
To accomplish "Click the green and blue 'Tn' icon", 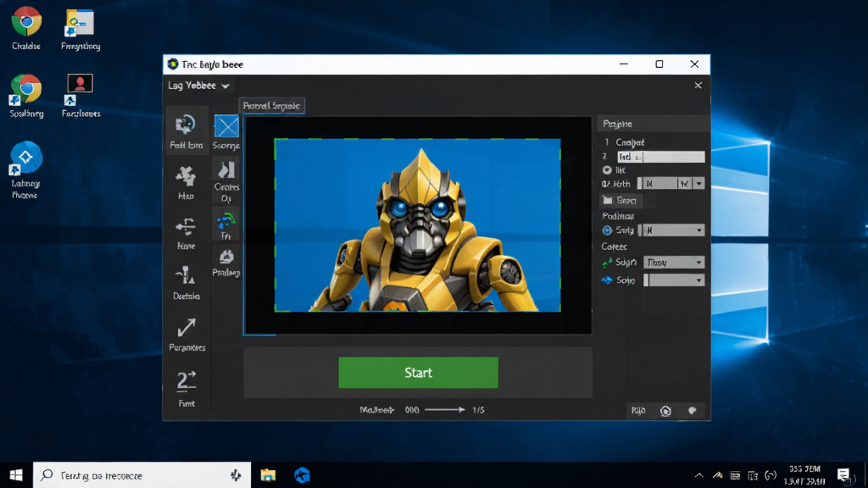I will click(x=225, y=221).
